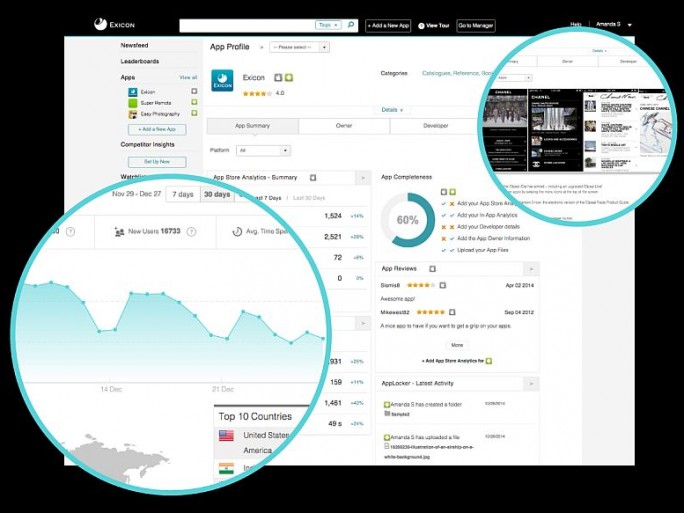Select the 7 days range button
The width and height of the screenshot is (684, 513).
coord(183,195)
